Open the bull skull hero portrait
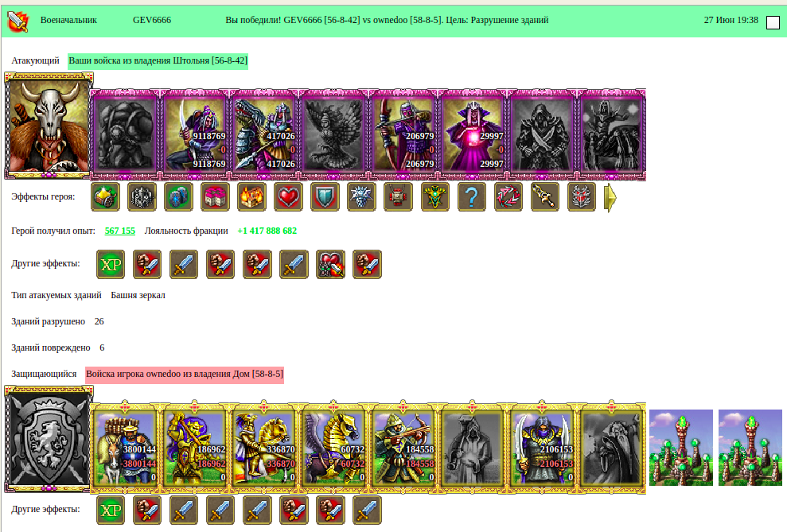 49,126
